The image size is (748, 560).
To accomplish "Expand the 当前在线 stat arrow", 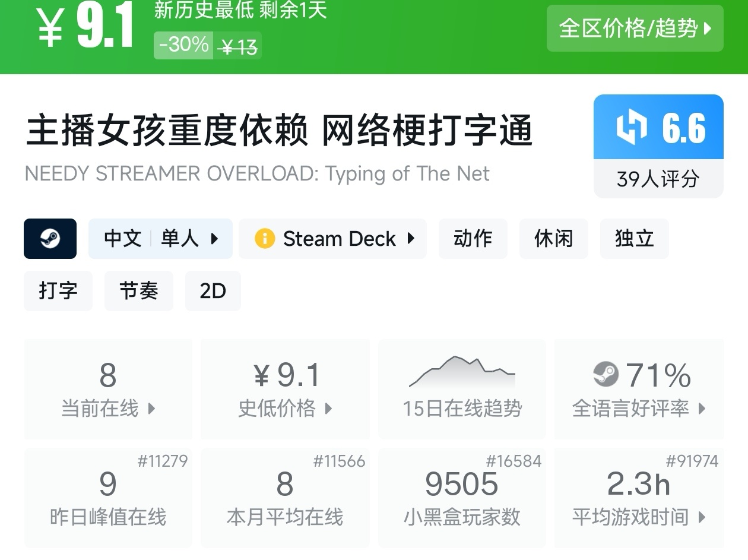I will pyautogui.click(x=151, y=409).
